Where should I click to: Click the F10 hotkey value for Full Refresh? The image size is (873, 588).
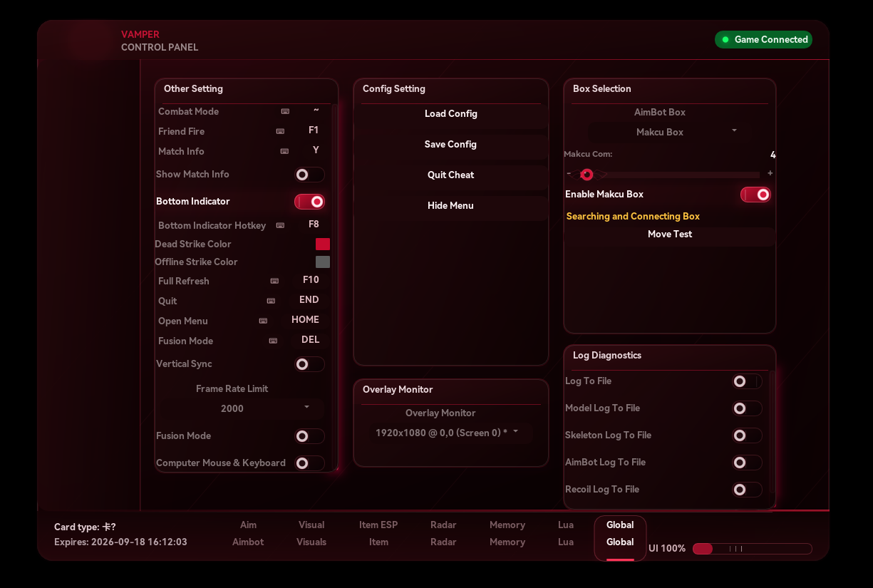[311, 280]
